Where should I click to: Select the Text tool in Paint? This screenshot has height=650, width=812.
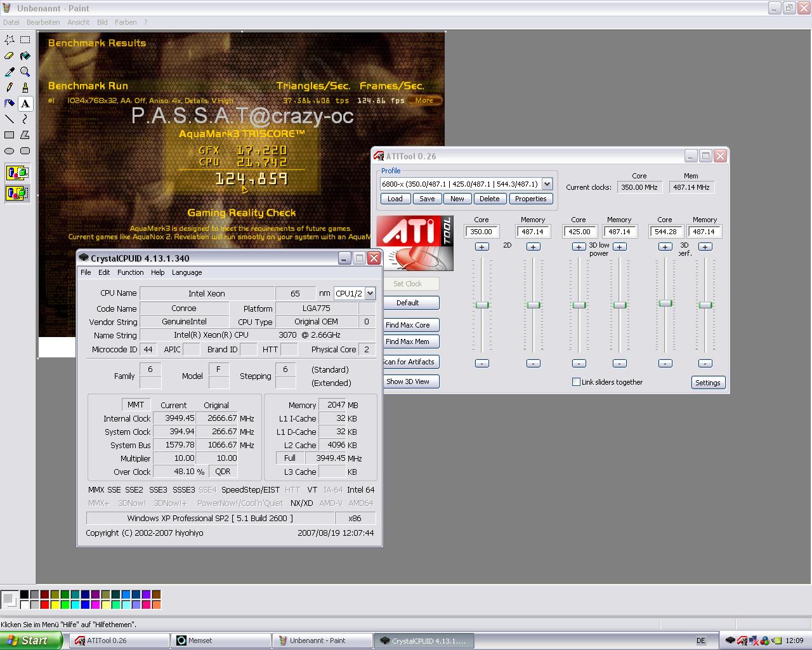(x=25, y=103)
